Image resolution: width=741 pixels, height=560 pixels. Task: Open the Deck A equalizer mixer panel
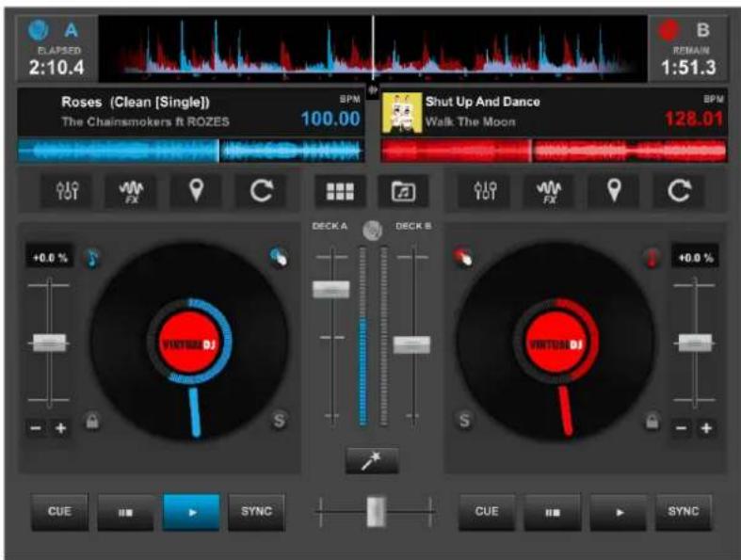[67, 191]
